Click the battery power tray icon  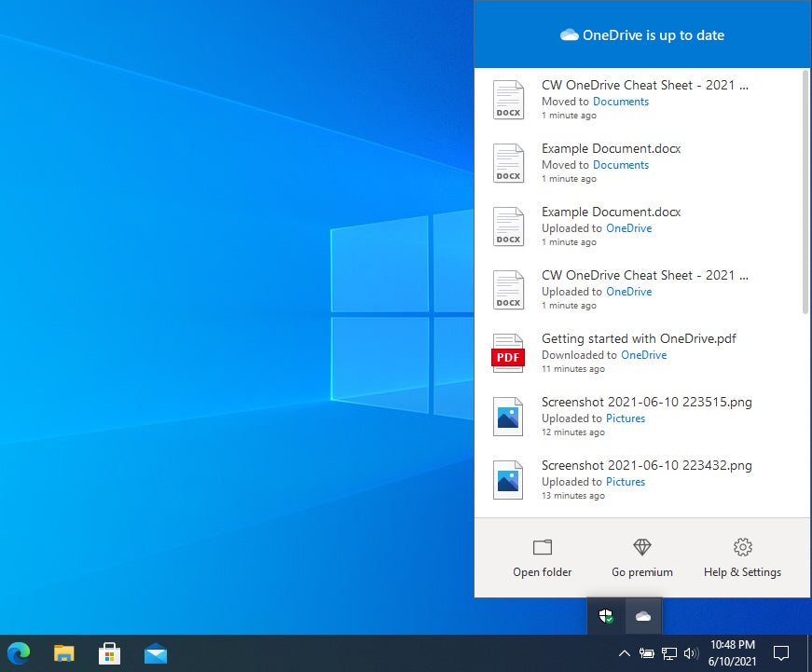coord(646,653)
